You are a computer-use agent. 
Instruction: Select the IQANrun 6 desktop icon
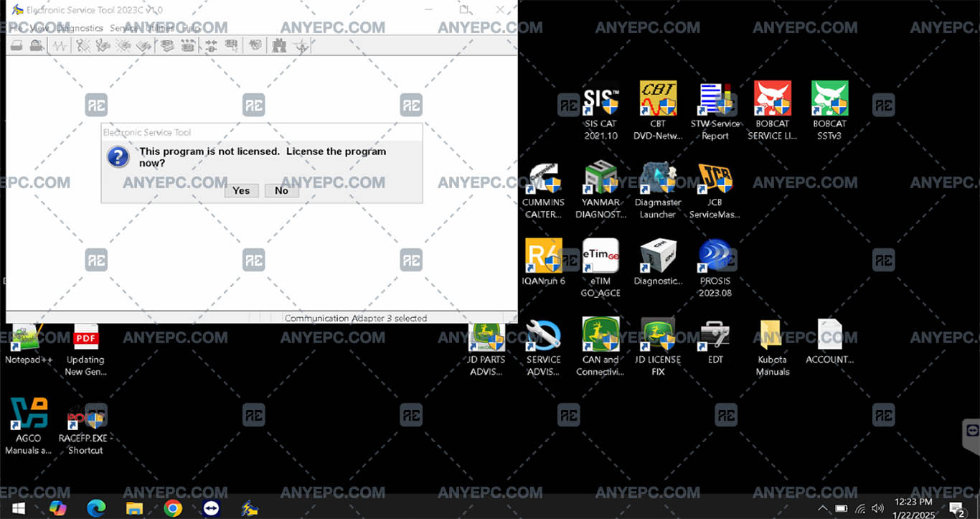pos(543,262)
